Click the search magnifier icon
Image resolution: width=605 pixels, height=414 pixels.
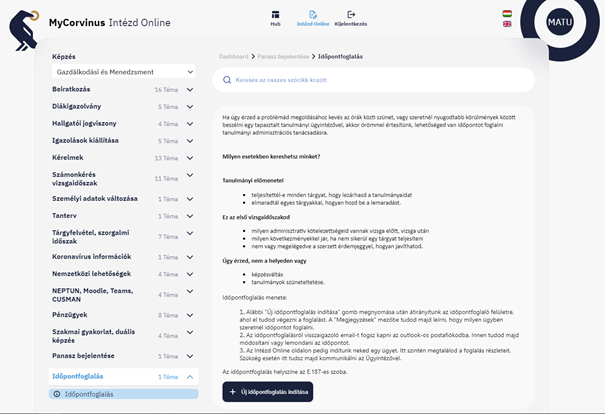click(227, 80)
